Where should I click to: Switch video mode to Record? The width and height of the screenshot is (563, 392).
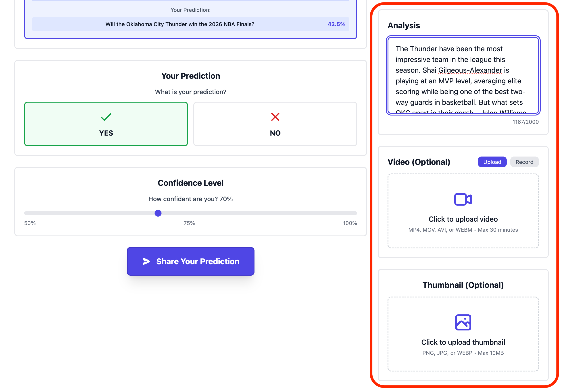[524, 162]
